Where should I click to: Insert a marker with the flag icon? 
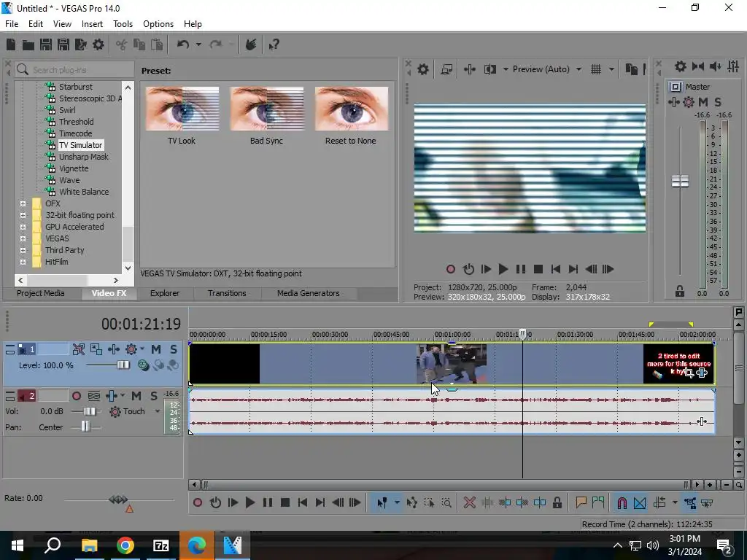[x=581, y=502]
